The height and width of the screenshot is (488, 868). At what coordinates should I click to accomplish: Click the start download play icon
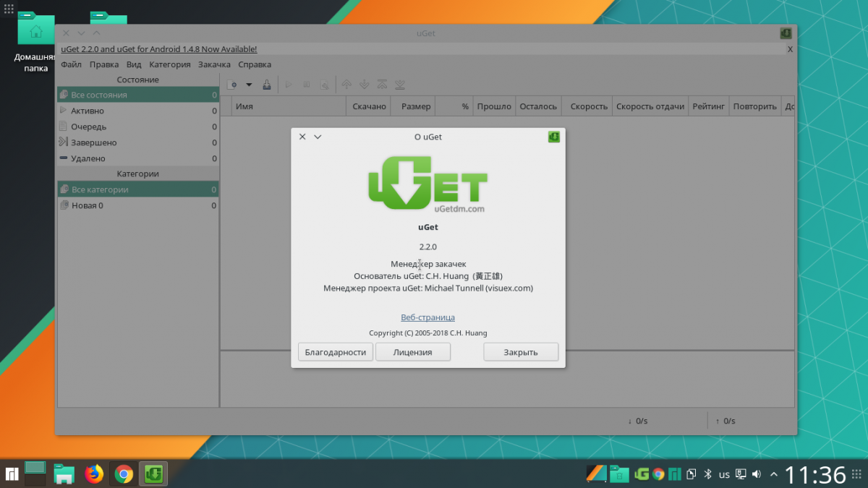click(x=288, y=85)
